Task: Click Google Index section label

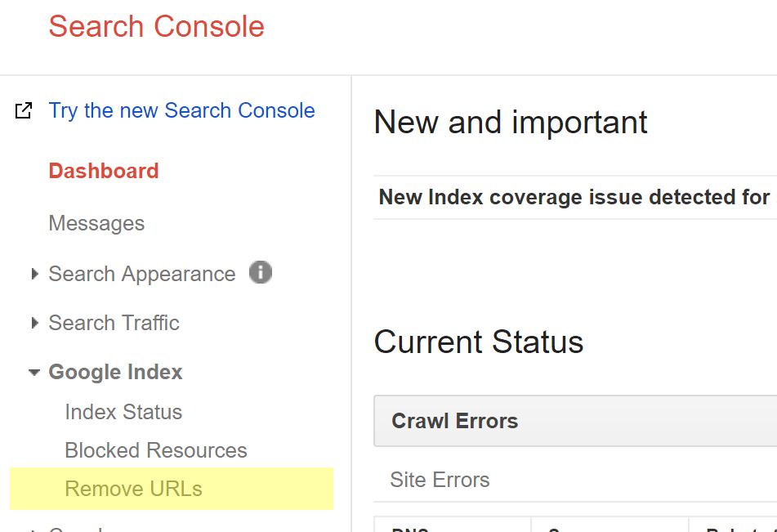Action: pyautogui.click(x=115, y=372)
